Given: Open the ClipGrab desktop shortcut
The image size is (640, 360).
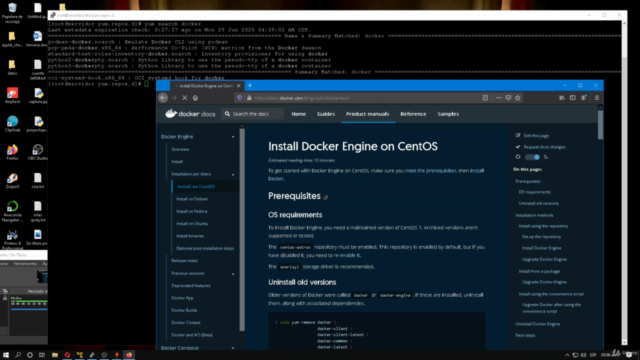Looking at the screenshot, I should [12, 124].
